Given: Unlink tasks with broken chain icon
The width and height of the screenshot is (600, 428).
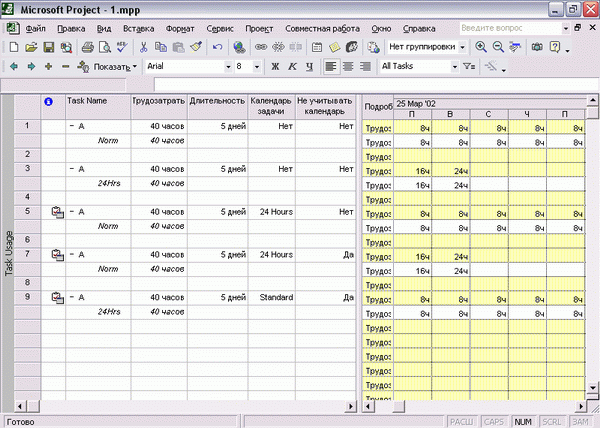Looking at the screenshot, I should [x=278, y=47].
